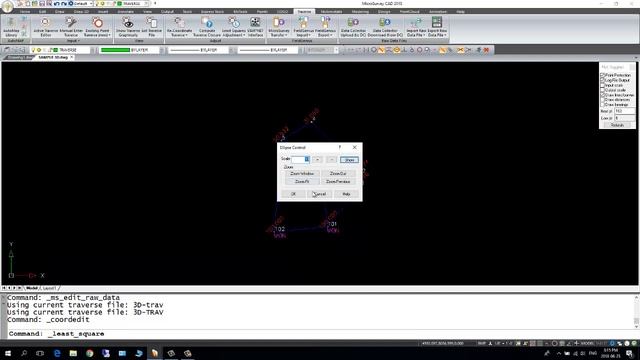Open the Default workspace dropdown in title bar
The width and height of the screenshot is (640, 360).
[x=91, y=4]
